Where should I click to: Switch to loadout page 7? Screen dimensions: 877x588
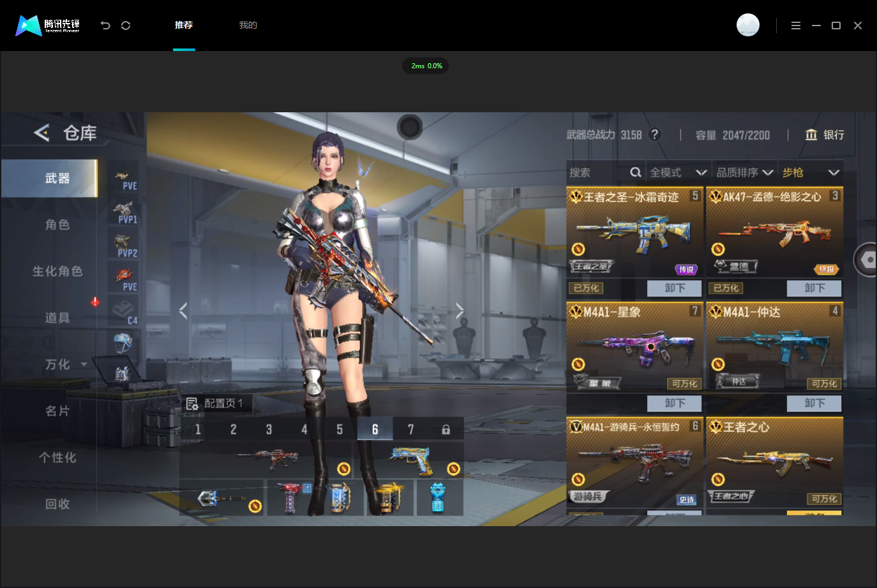tap(410, 429)
